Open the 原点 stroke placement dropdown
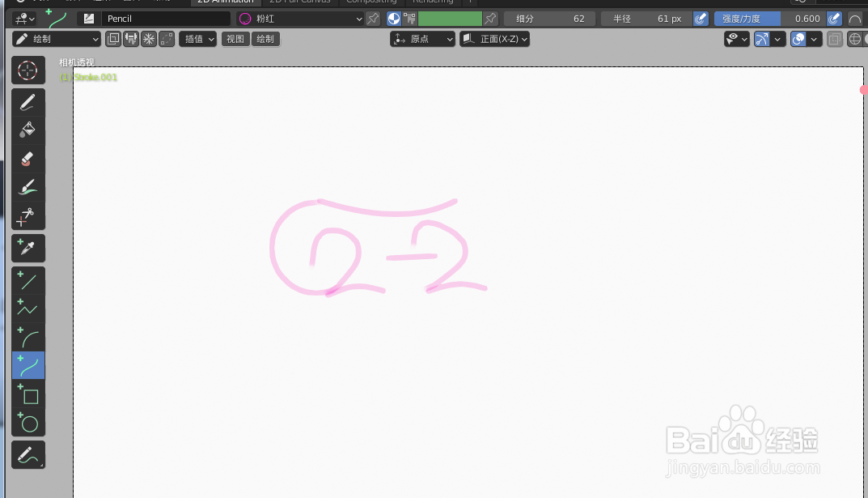 422,38
